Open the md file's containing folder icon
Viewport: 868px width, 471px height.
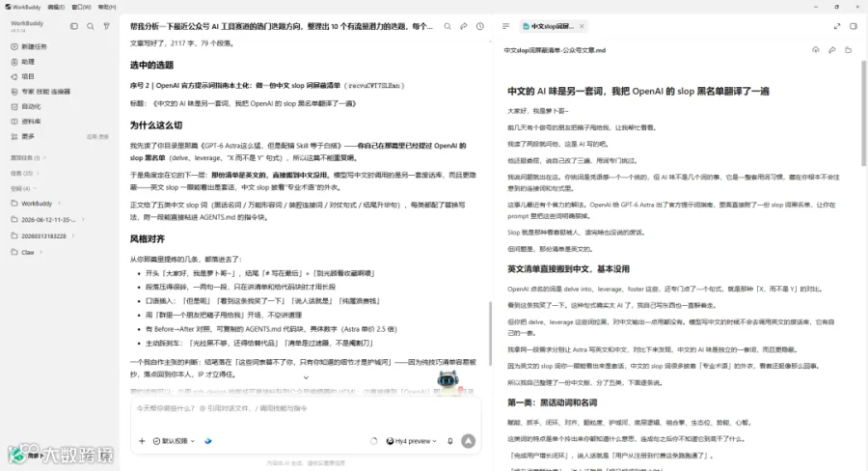click(848, 50)
